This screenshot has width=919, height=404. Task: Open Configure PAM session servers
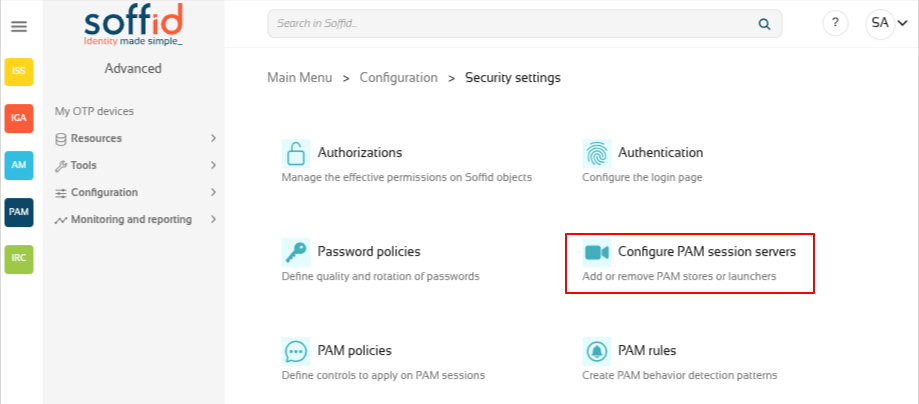tap(689, 263)
